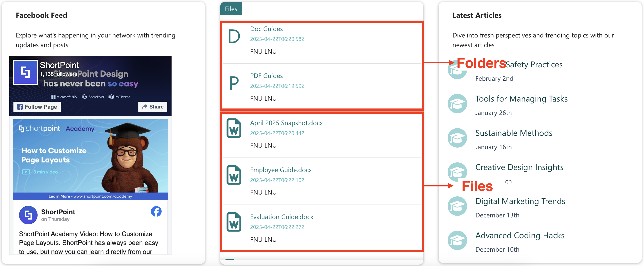The height and width of the screenshot is (266, 644).
Task: Click graduation cap icon beside Digital Marketing Trends
Action: point(457,206)
